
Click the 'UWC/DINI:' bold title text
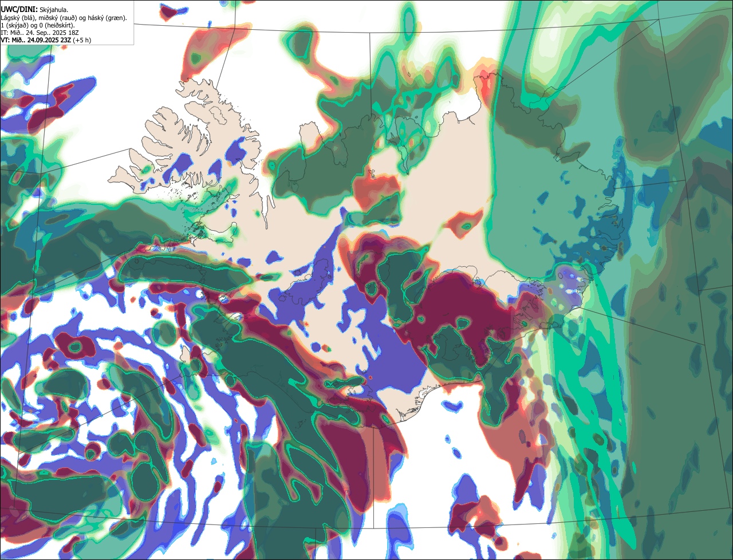click(x=19, y=10)
